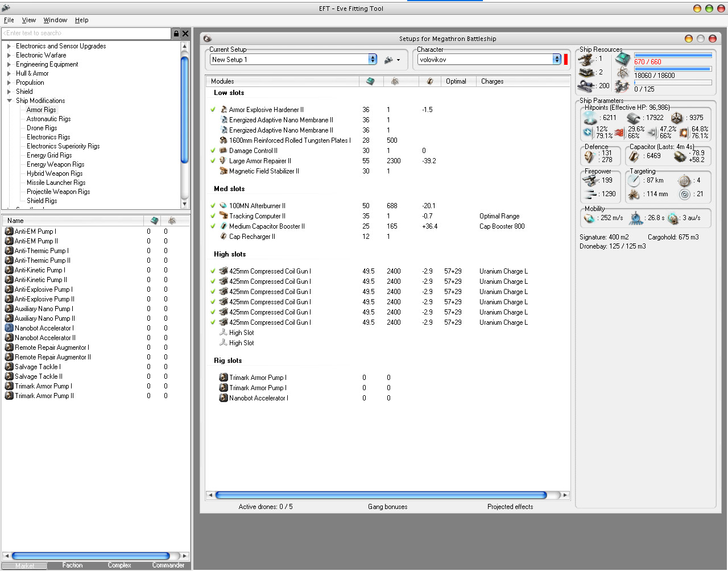Clear search with the X icon
The width and height of the screenshot is (728, 571).
[x=185, y=34]
